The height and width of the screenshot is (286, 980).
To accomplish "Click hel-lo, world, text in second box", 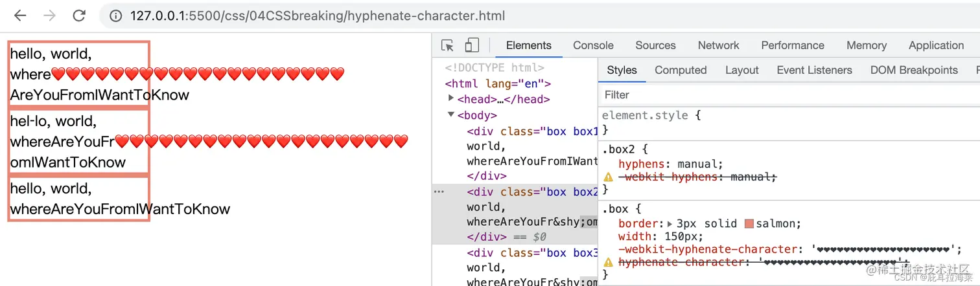I will 53,121.
